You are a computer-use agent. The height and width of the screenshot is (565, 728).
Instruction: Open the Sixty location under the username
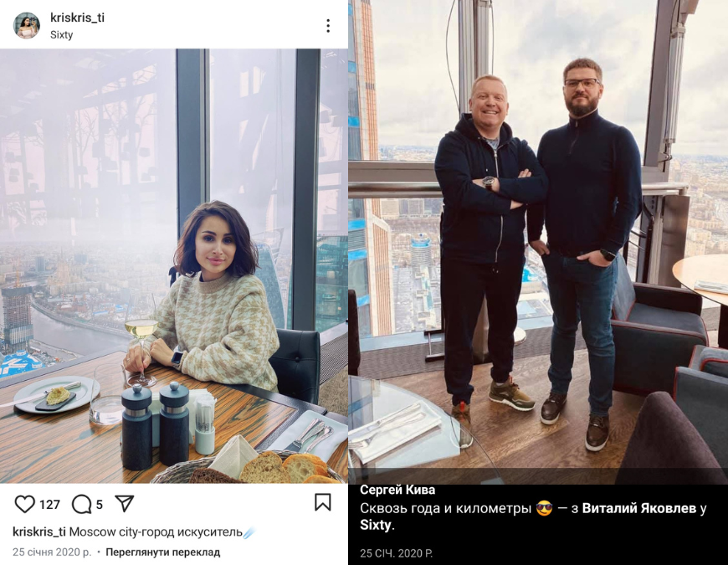pos(62,34)
